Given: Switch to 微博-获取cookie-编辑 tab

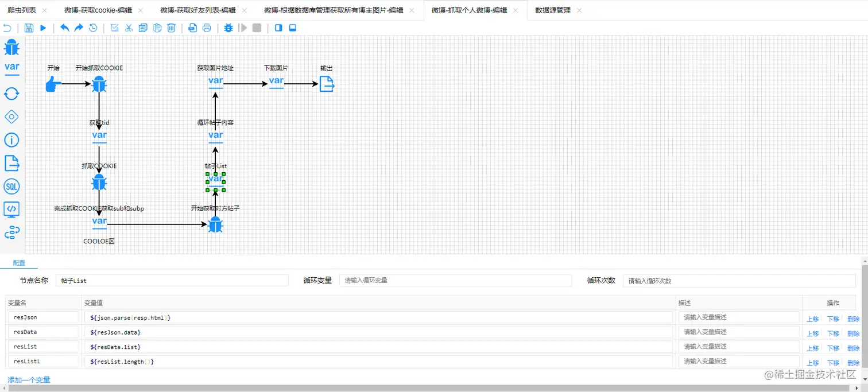Looking at the screenshot, I should [98, 10].
